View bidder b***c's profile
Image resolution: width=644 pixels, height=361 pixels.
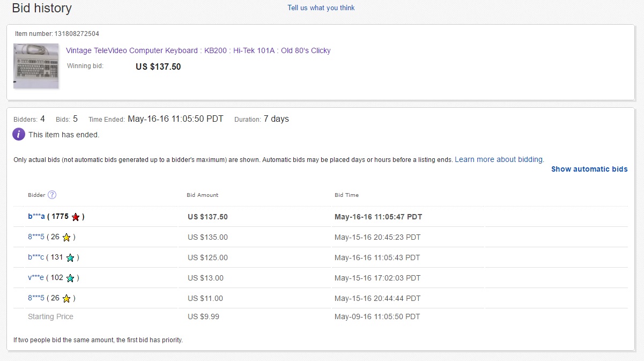(x=36, y=257)
